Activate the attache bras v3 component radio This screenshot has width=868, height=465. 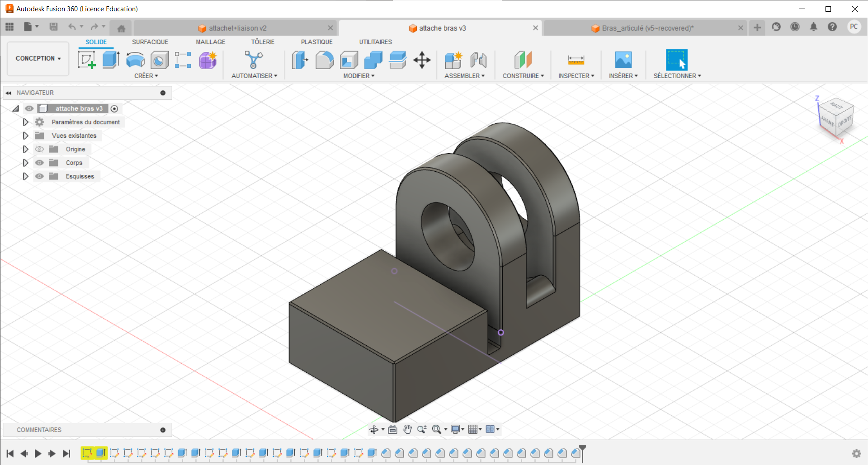114,108
